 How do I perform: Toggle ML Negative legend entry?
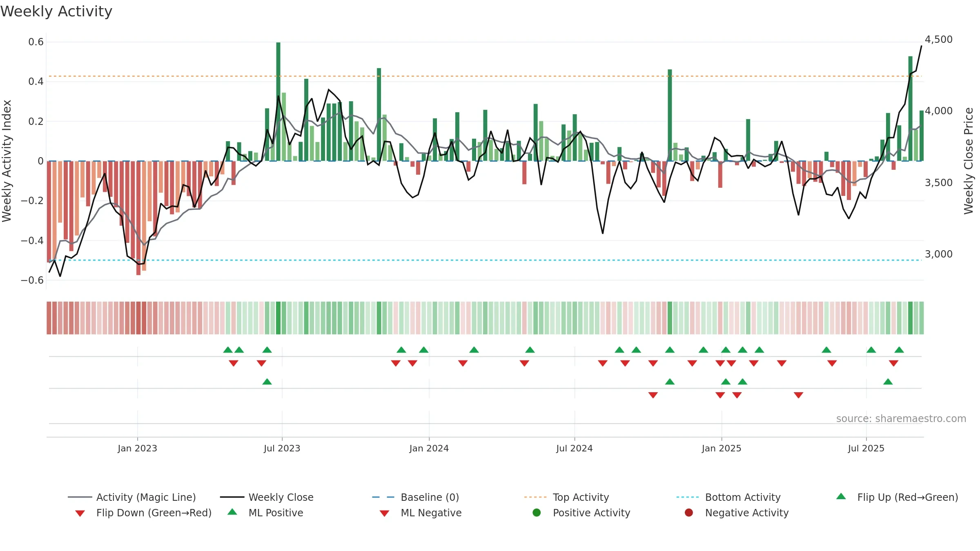point(421,513)
